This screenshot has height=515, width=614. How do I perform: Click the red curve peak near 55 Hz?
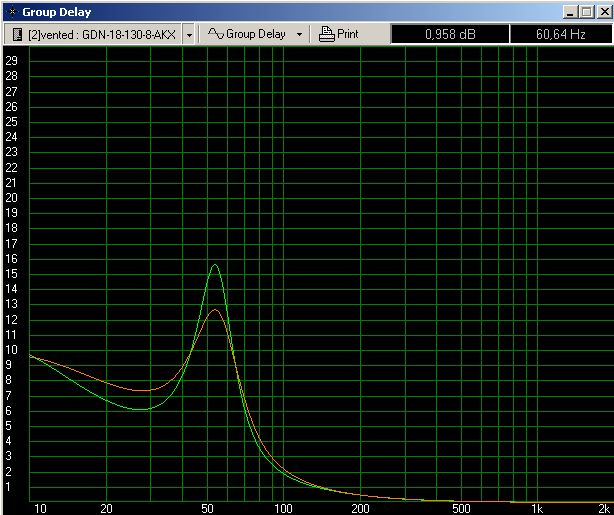coord(214,310)
